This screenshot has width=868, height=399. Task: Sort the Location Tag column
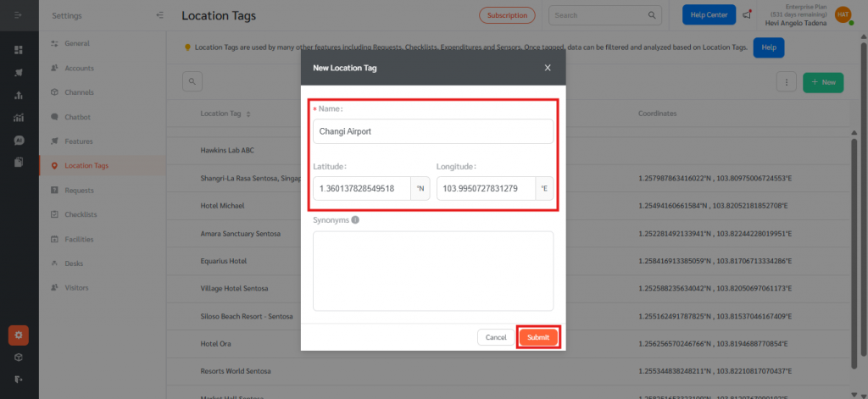coord(248,114)
